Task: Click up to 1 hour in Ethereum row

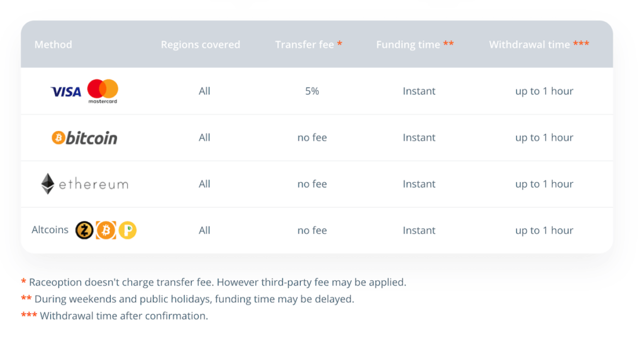Action: tap(544, 184)
